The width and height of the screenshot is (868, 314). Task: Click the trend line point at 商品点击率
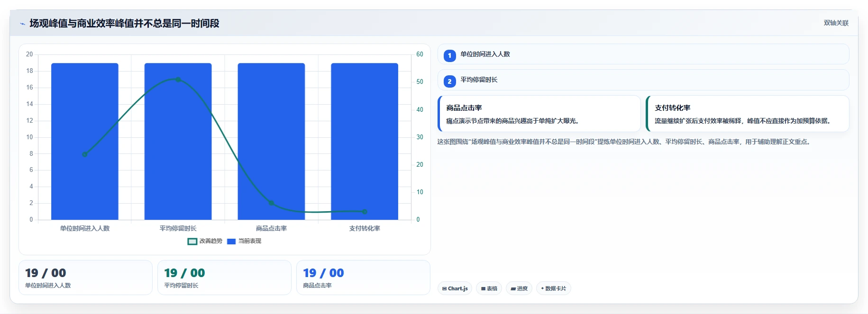(x=271, y=203)
